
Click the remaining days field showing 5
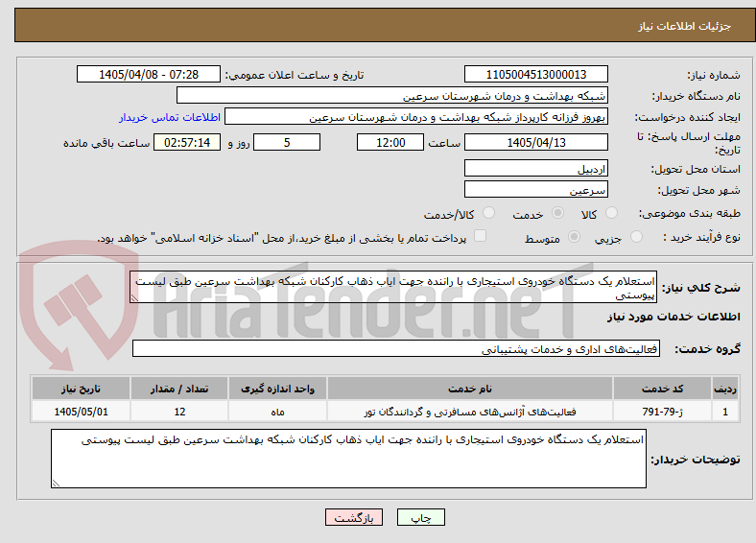[287, 142]
